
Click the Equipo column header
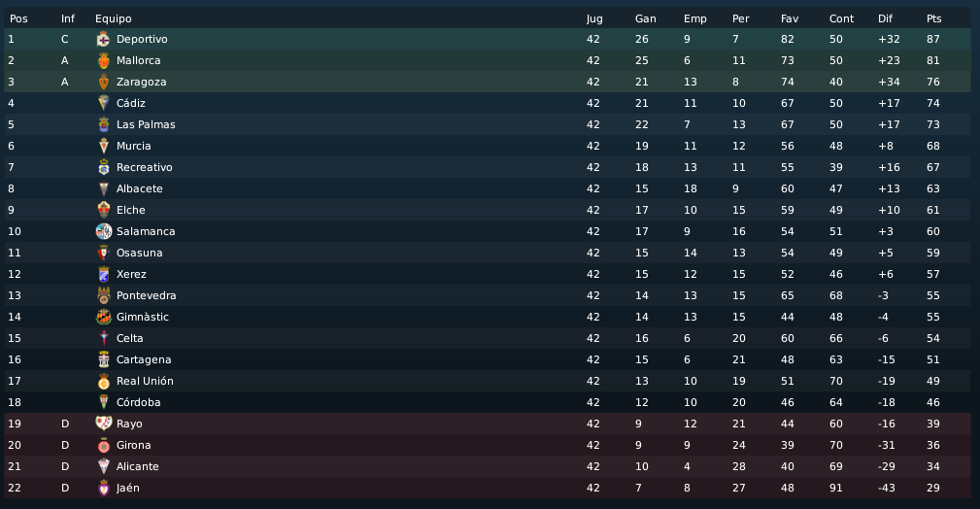pyautogui.click(x=113, y=18)
